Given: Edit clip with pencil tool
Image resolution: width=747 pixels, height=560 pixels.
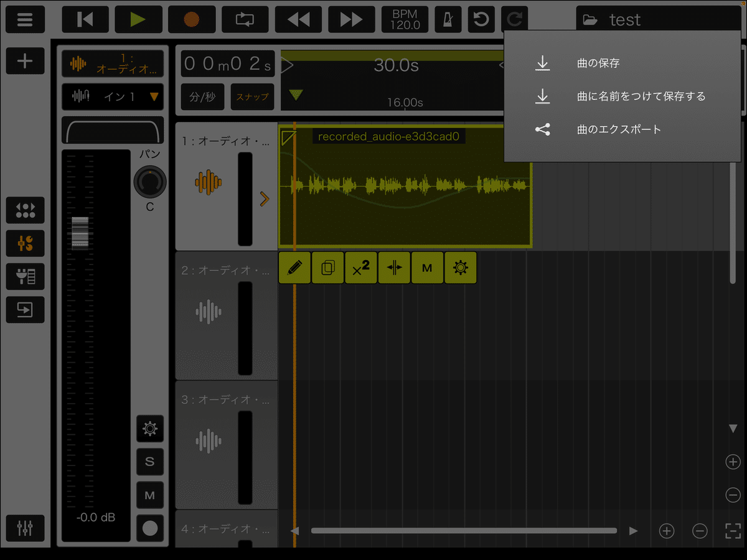Looking at the screenshot, I should click(295, 268).
